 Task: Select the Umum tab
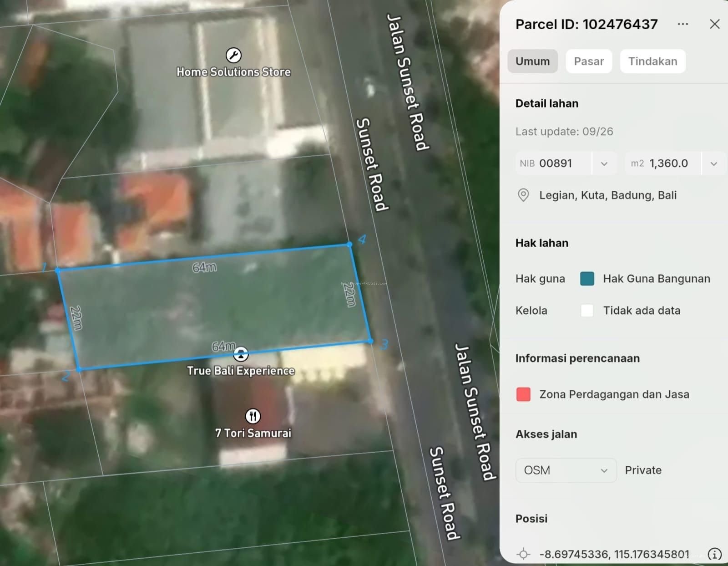click(x=532, y=61)
